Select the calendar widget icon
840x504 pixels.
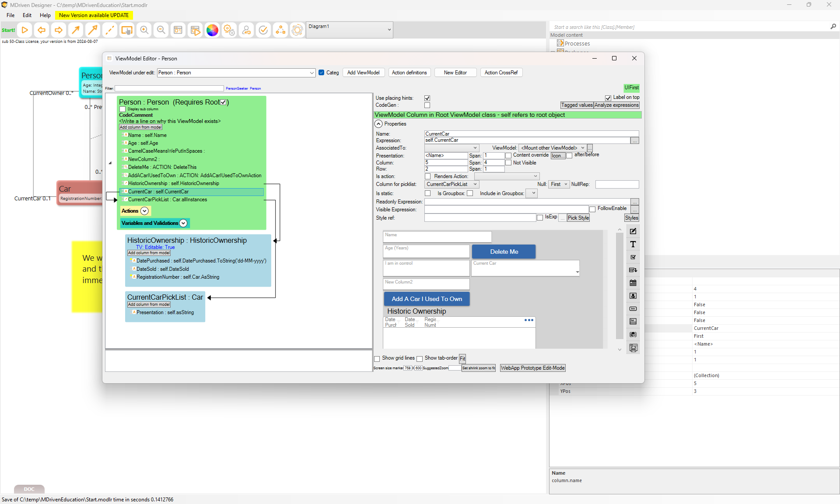(633, 283)
